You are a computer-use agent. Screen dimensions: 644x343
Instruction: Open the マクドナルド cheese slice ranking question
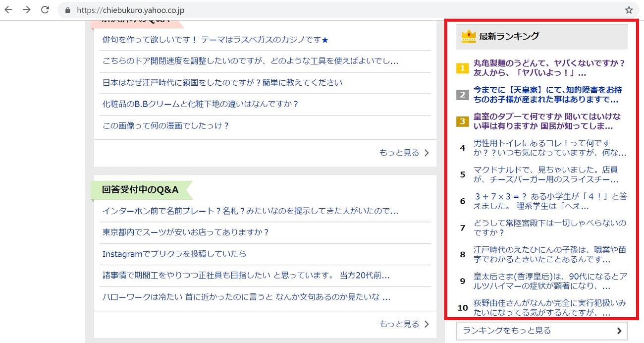pyautogui.click(x=545, y=174)
